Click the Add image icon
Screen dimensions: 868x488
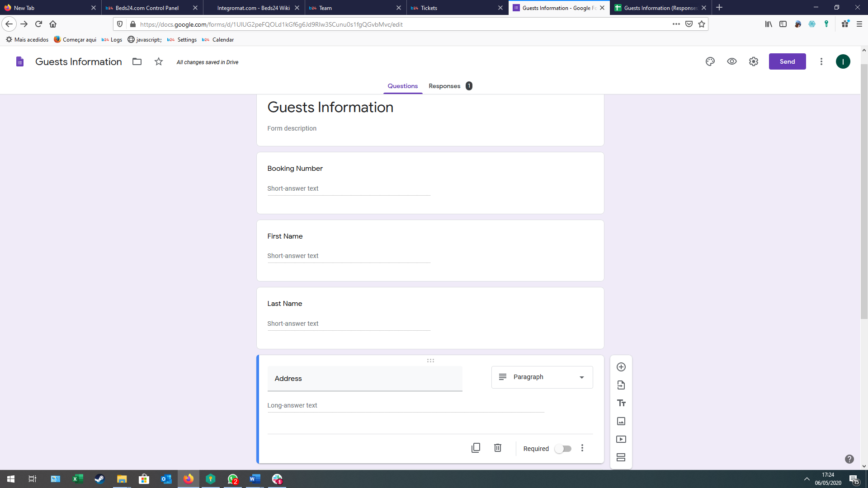pyautogui.click(x=621, y=421)
